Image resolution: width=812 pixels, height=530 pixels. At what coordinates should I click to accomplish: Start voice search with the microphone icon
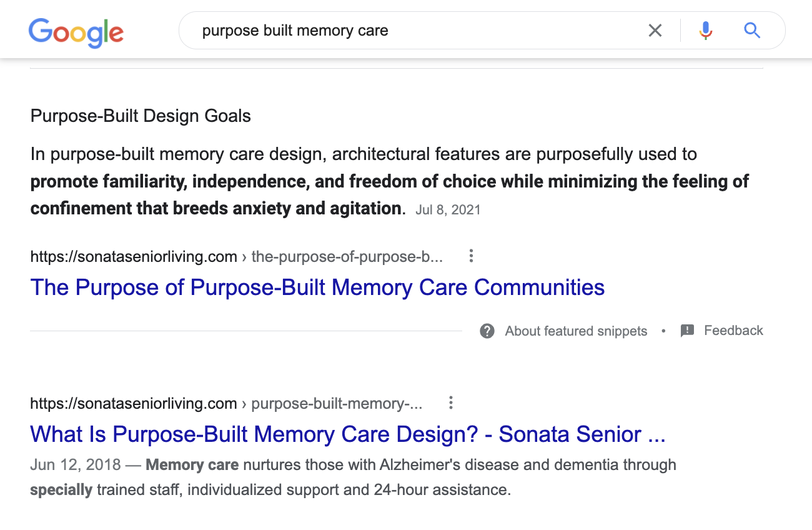click(706, 30)
